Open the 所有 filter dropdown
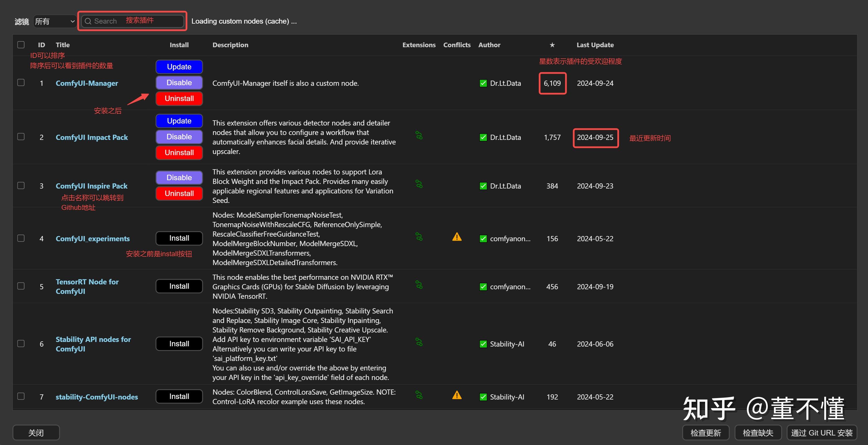This screenshot has width=868, height=445. click(55, 21)
